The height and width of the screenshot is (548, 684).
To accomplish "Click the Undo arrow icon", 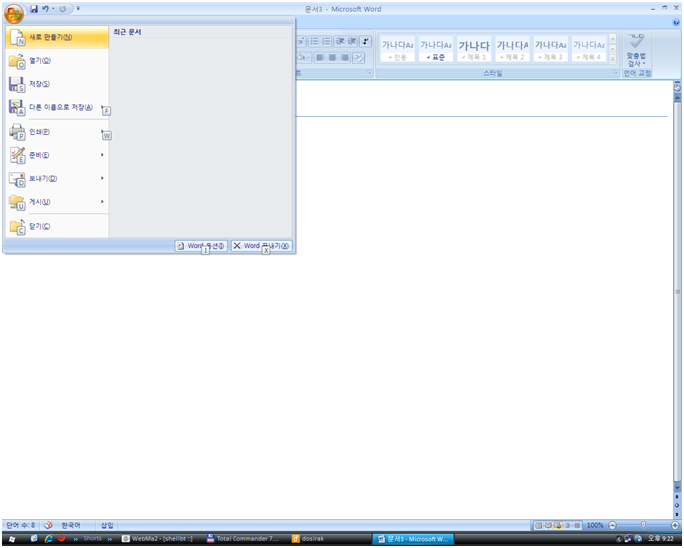I will coord(45,9).
